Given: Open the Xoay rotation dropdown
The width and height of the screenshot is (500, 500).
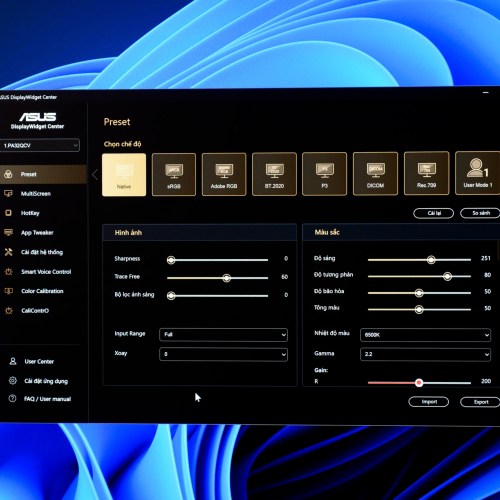Looking at the screenshot, I should pyautogui.click(x=223, y=354).
